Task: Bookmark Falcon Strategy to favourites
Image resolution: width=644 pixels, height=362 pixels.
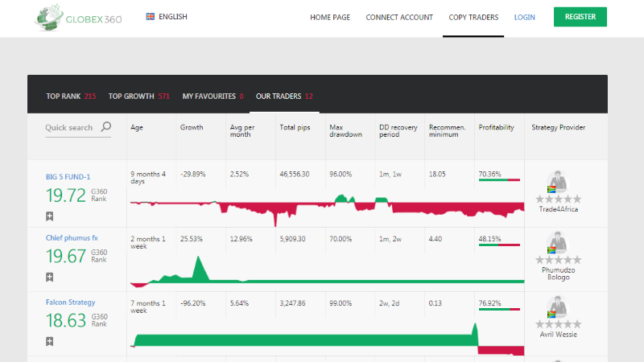Action: [x=50, y=341]
